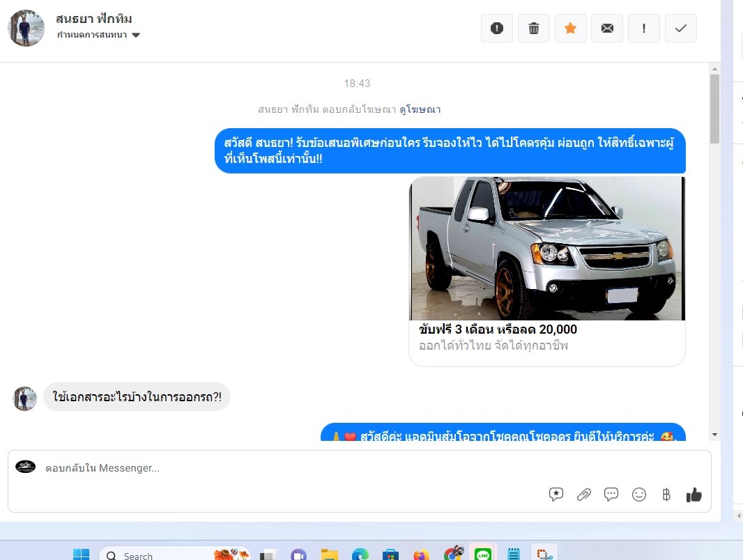The image size is (743, 560).
Task: Delete conversation using trash can icon
Action: [534, 29]
